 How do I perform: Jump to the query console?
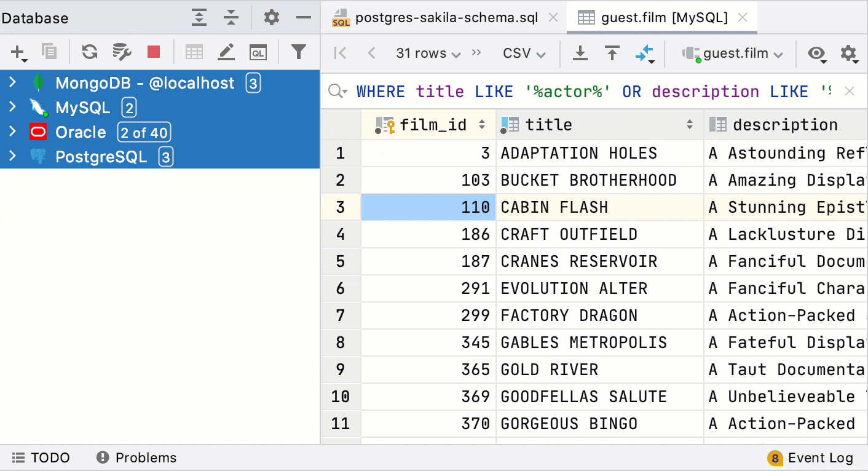(x=258, y=52)
